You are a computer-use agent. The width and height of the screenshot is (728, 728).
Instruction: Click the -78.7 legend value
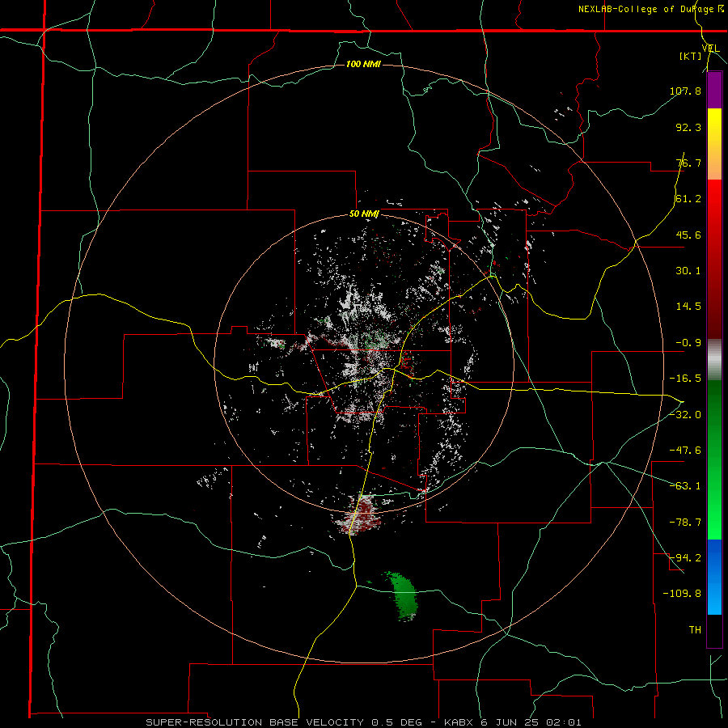click(685, 523)
